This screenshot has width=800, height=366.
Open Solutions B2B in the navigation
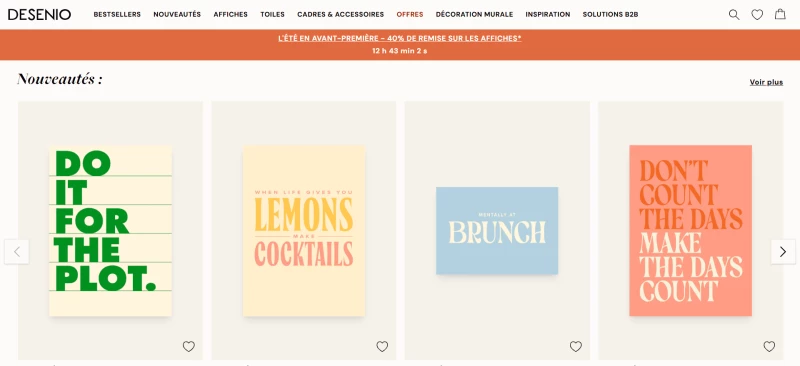pos(610,14)
